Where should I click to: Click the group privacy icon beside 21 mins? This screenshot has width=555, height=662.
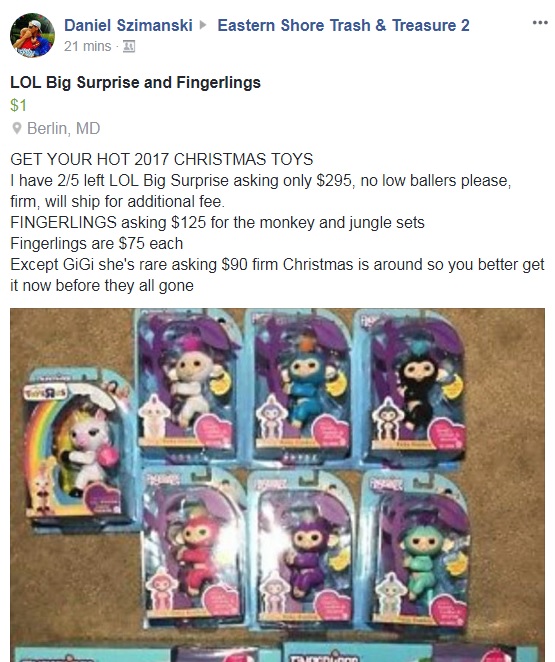pyautogui.click(x=128, y=46)
